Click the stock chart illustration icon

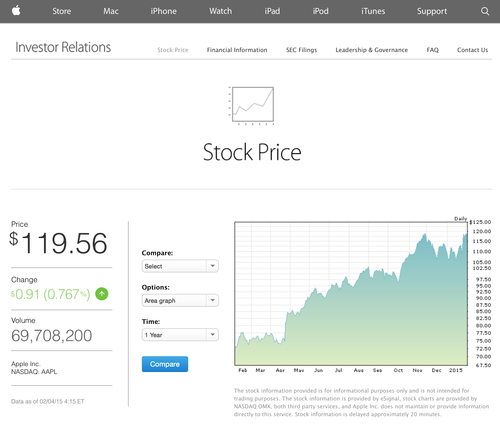[252, 105]
